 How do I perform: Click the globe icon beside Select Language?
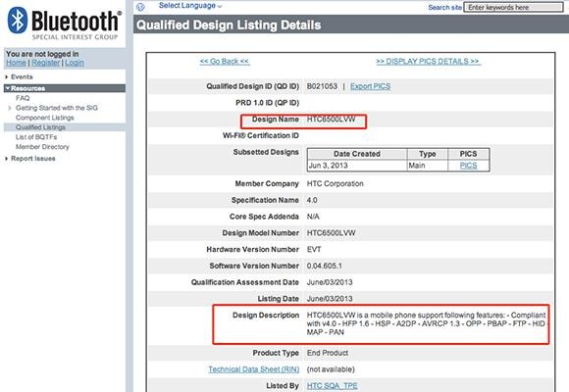141,7
